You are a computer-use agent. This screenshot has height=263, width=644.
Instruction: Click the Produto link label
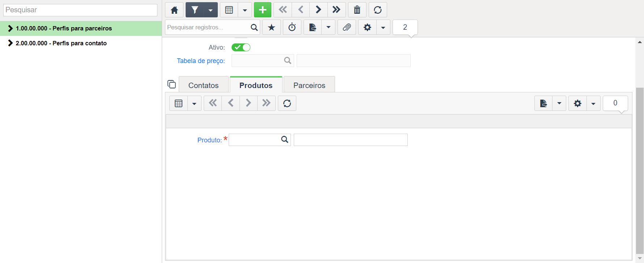[x=209, y=140]
